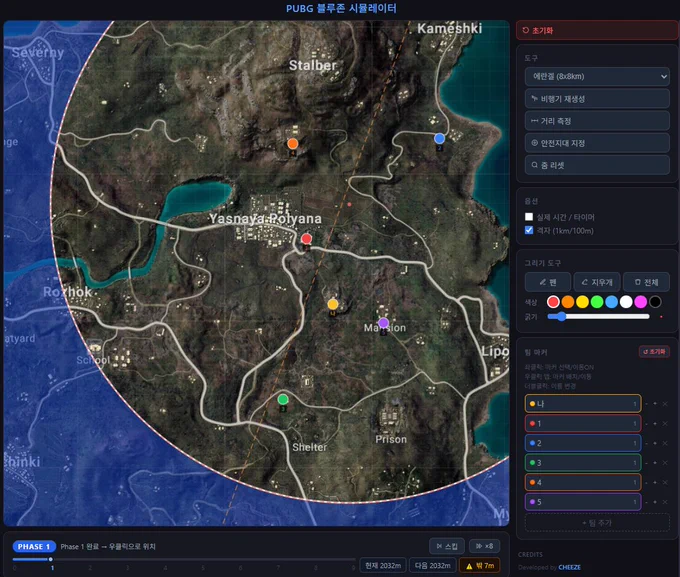Click the 현재 2032m readout

tap(383, 566)
